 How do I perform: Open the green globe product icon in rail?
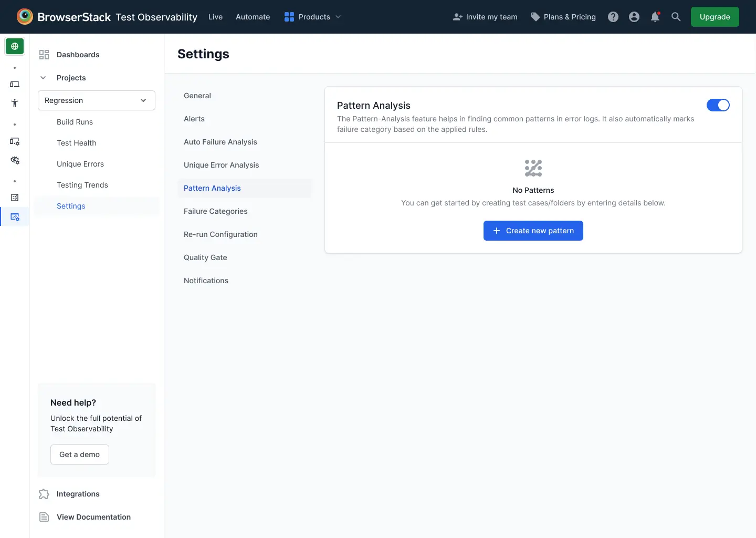point(15,46)
